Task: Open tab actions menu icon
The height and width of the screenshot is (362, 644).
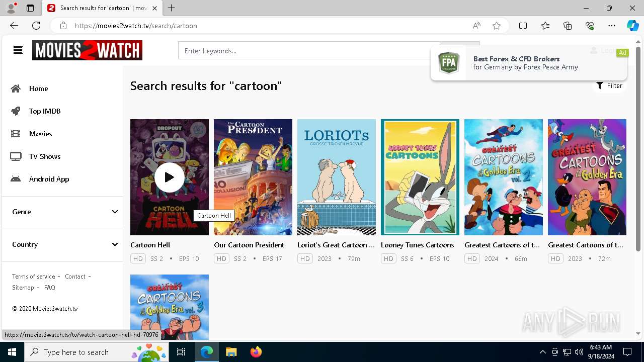Action: tap(30, 8)
